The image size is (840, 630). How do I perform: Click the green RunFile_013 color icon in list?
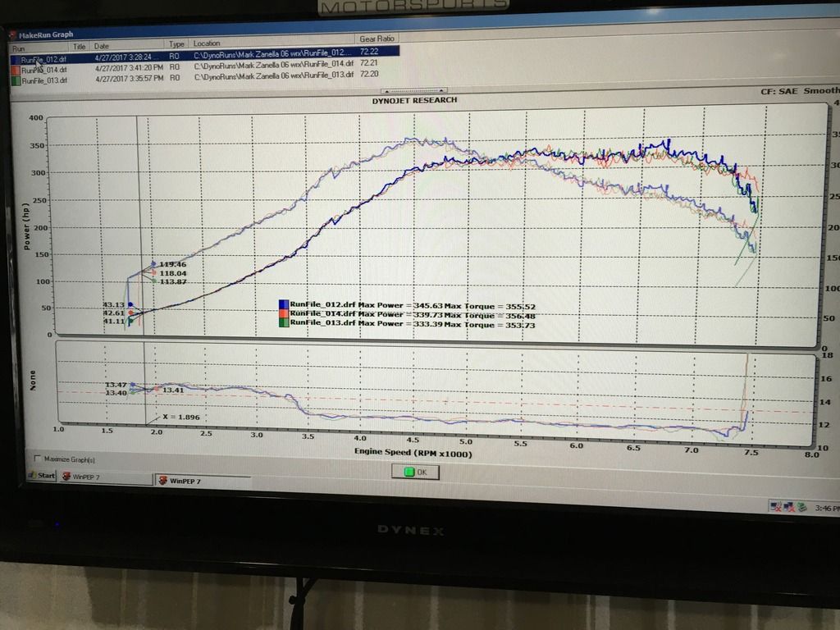(x=17, y=80)
